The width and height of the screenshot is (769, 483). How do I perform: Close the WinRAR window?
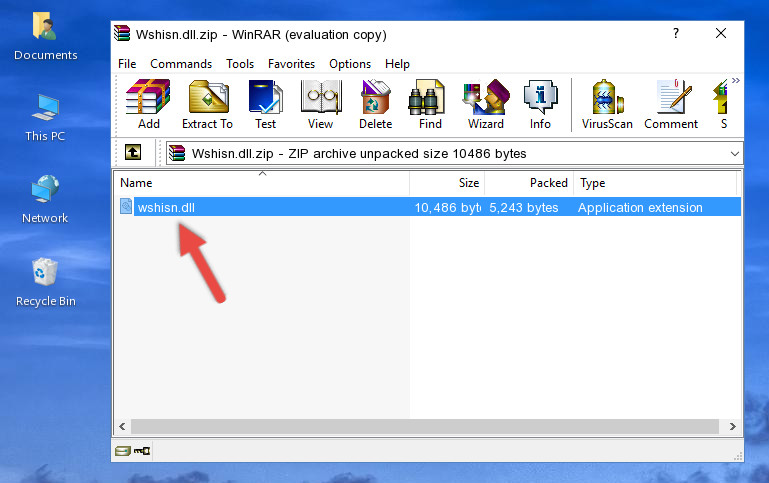(721, 33)
